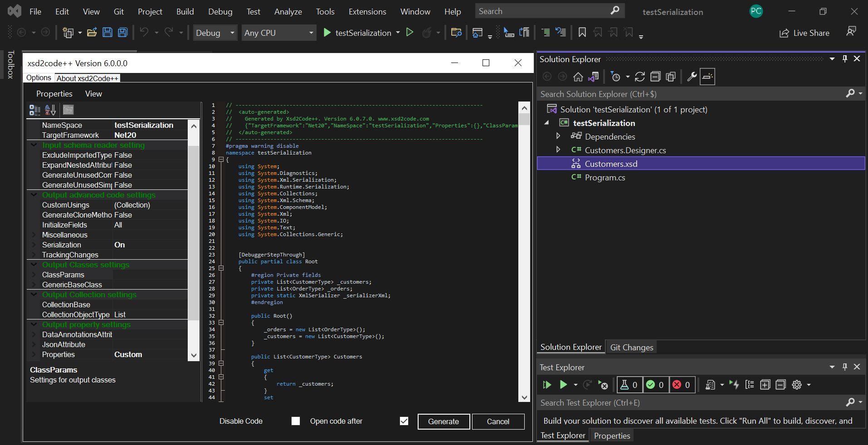Click Start Without Debugging outline play icon
Screen dimensions: 868x445
[410, 32]
